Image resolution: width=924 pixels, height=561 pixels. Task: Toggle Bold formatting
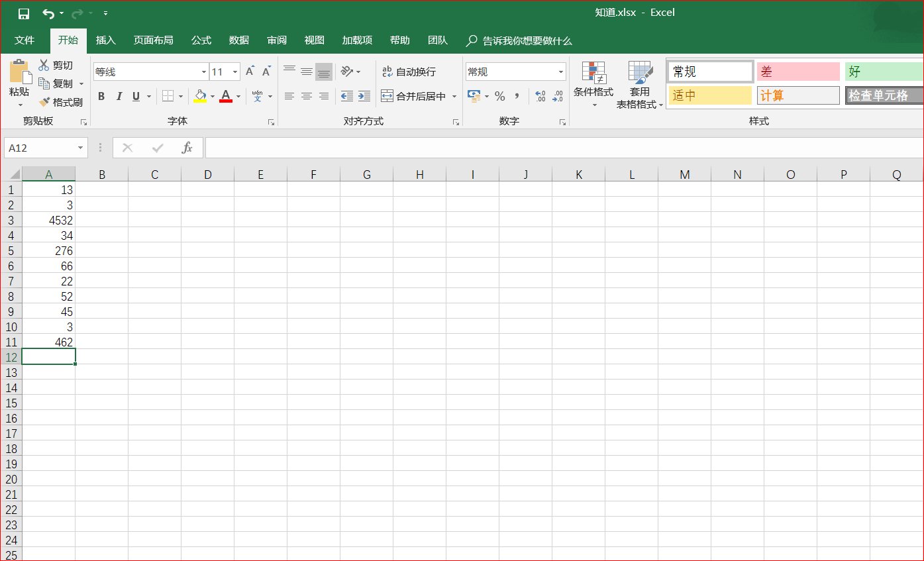pos(101,96)
